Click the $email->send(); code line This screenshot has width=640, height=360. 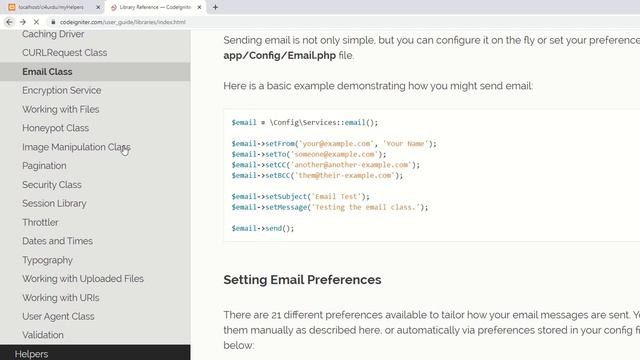point(263,229)
